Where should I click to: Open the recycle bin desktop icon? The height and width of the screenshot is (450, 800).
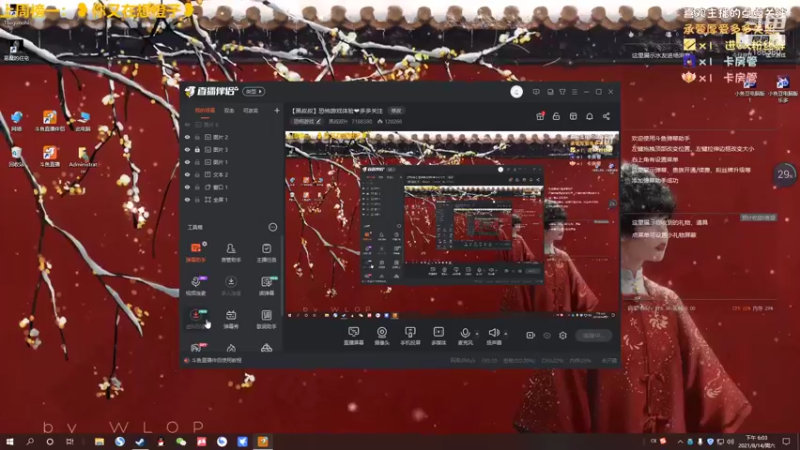tap(16, 157)
